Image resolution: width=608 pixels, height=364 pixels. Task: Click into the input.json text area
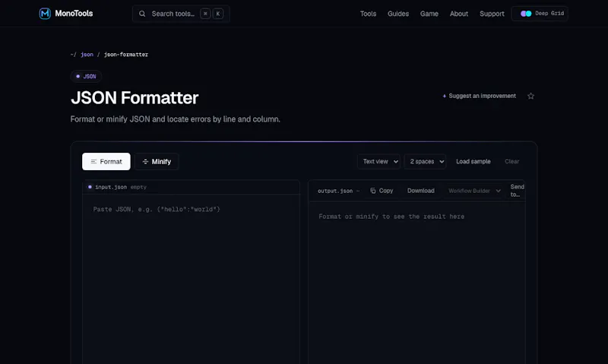click(x=192, y=279)
